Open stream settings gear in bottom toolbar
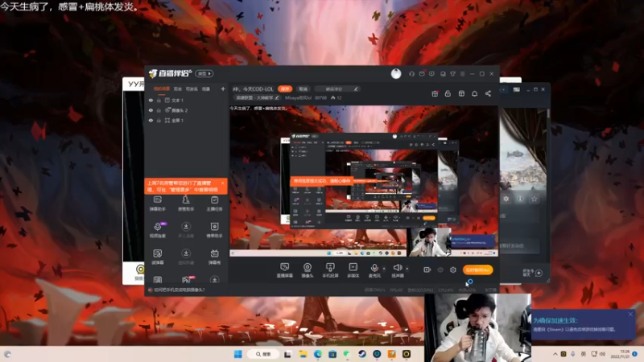Viewport: 644px width, 362px height. click(453, 269)
